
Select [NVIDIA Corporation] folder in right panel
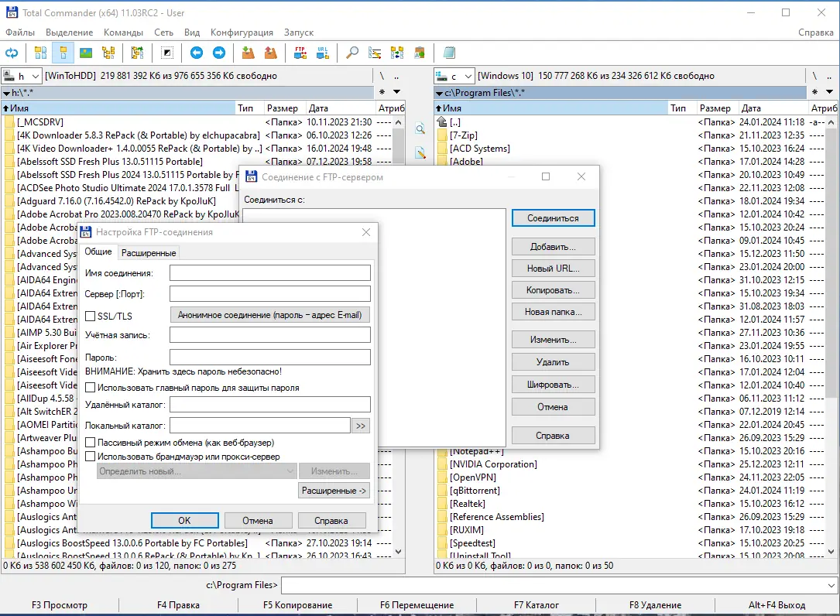[493, 464]
